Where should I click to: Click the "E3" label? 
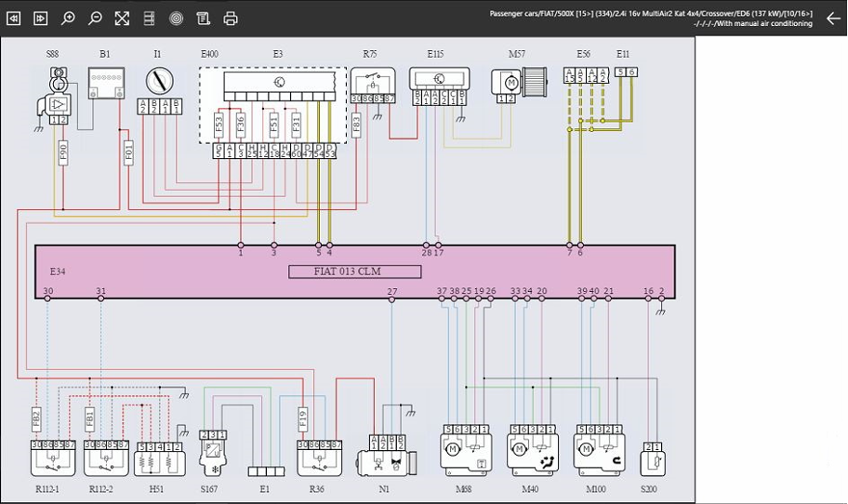click(x=277, y=54)
